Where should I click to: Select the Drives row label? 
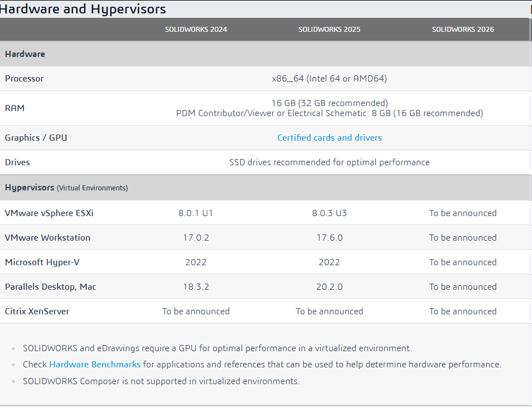[x=17, y=162]
